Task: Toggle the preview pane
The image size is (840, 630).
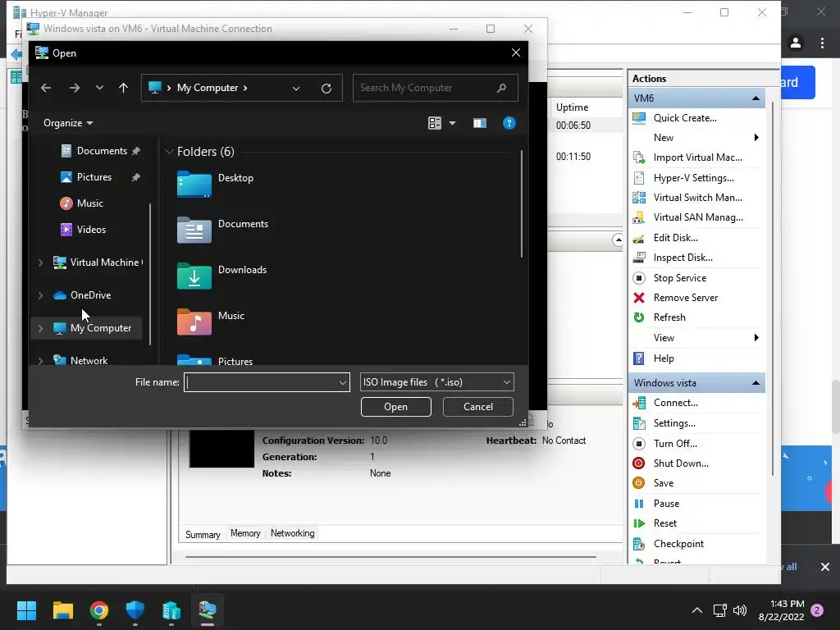Action: click(x=479, y=123)
